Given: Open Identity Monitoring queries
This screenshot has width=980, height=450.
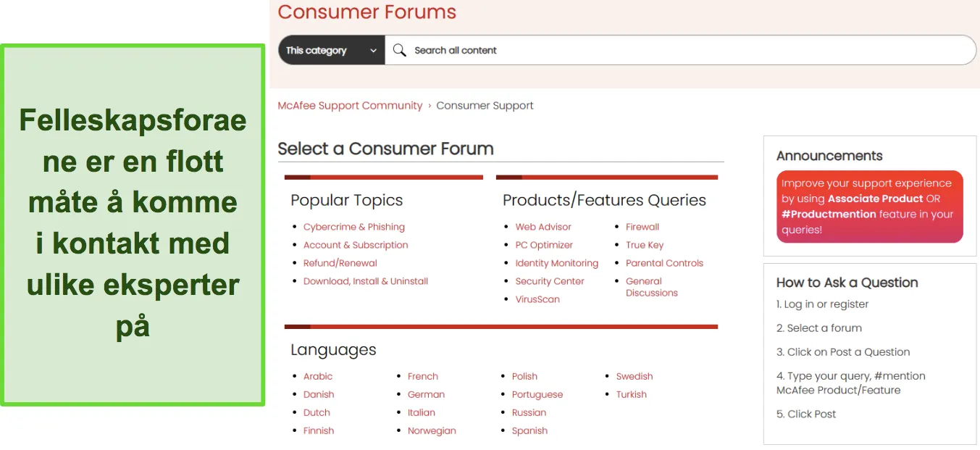Looking at the screenshot, I should pyautogui.click(x=556, y=263).
